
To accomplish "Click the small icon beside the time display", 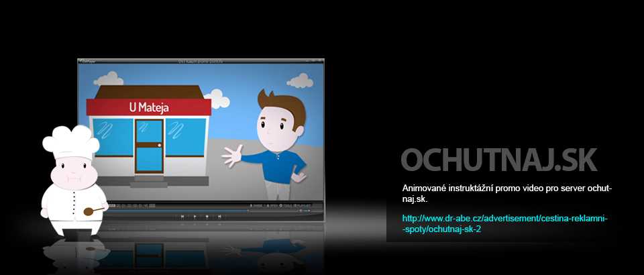I will (x=152, y=205).
